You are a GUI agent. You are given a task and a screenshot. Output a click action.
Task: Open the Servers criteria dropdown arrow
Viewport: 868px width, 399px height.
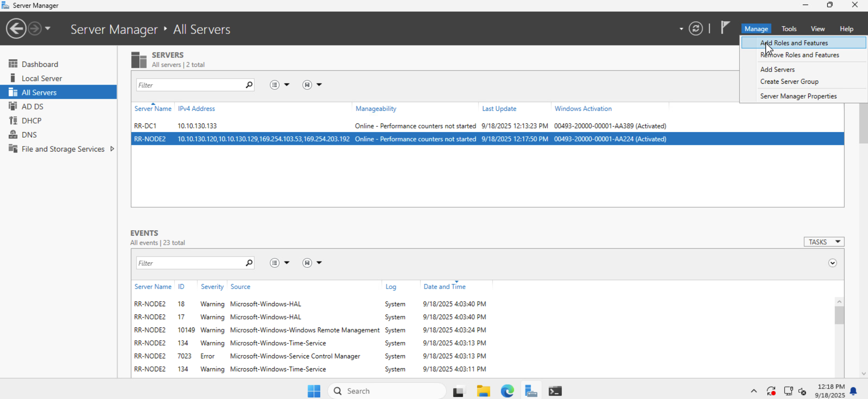click(x=287, y=85)
